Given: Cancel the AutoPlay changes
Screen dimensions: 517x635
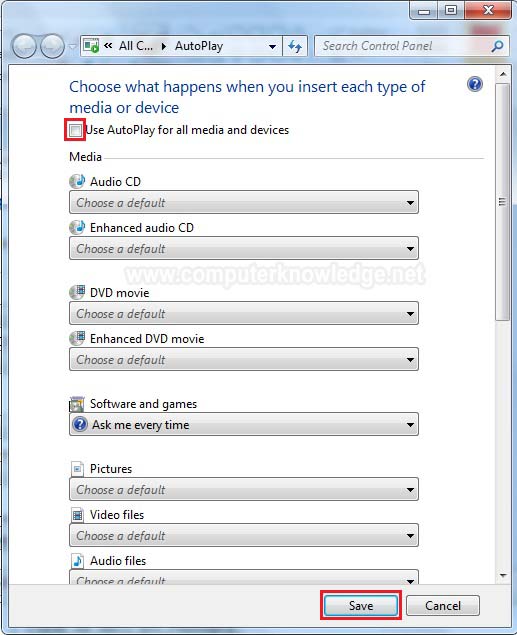Looking at the screenshot, I should point(443,605).
